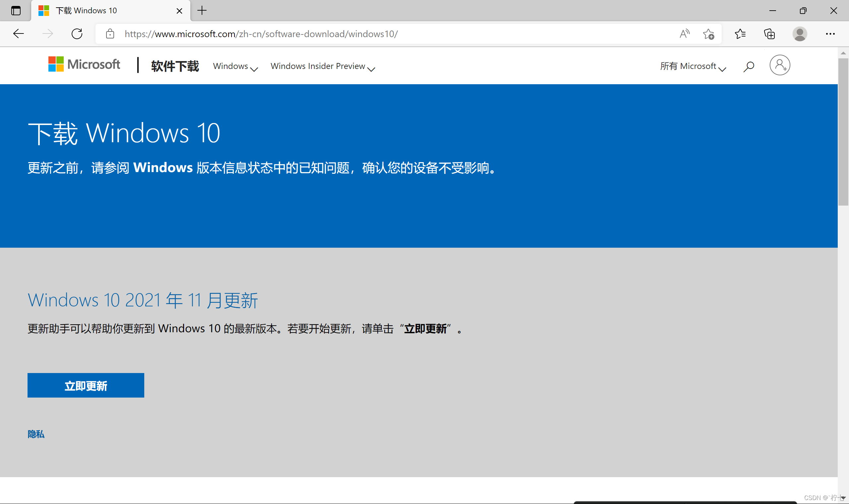Click the site search magnifier icon

tap(749, 66)
